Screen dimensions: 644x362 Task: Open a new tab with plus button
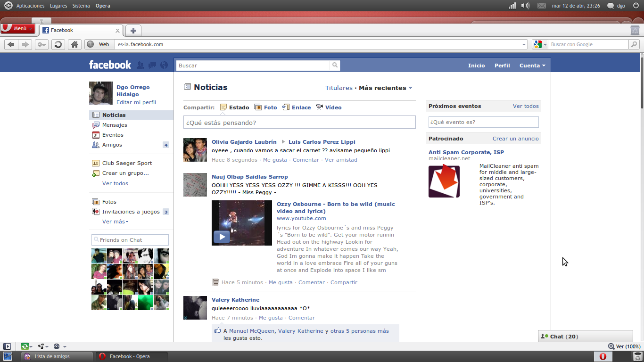(x=133, y=30)
